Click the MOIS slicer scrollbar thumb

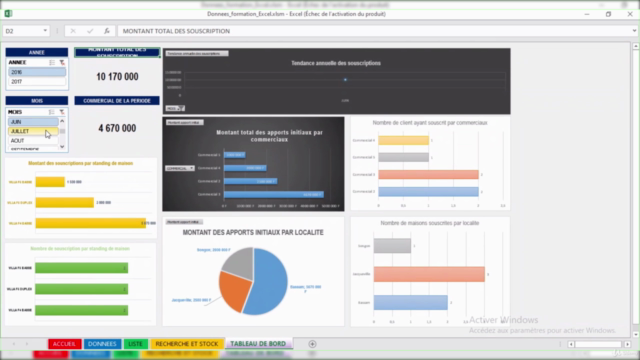coord(62,131)
